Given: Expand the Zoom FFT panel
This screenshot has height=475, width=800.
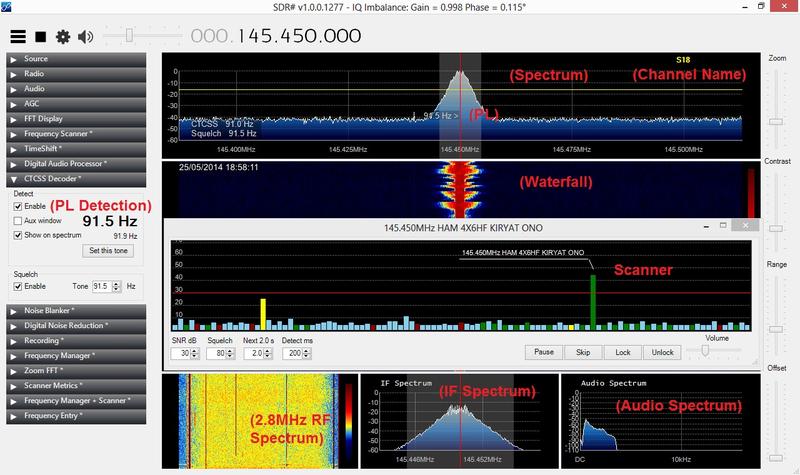Looking at the screenshot, I should [x=76, y=371].
